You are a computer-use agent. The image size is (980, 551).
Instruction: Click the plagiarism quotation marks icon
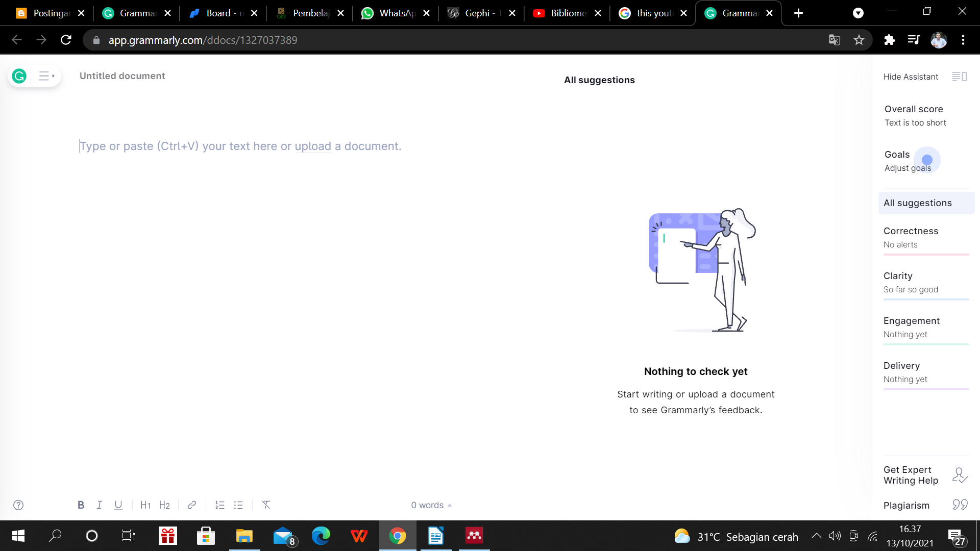tap(960, 505)
